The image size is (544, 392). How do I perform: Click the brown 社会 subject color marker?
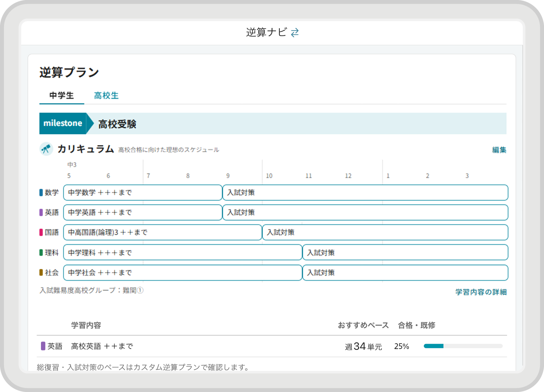point(41,272)
